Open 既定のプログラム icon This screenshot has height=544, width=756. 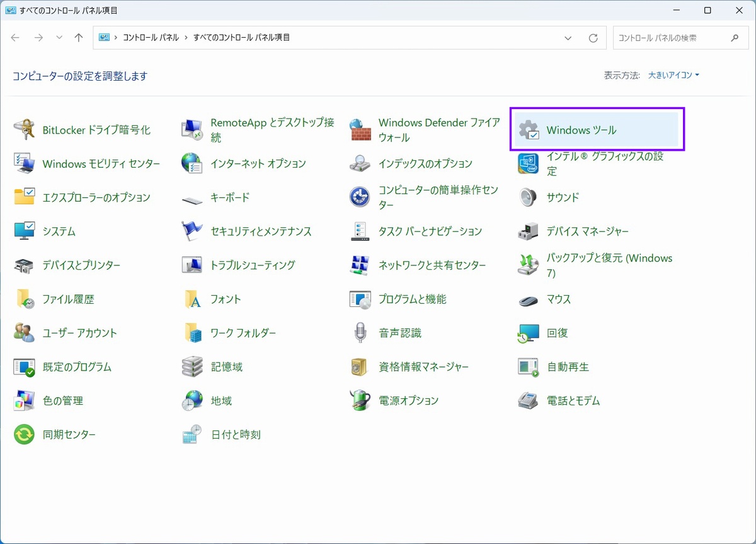pos(24,367)
